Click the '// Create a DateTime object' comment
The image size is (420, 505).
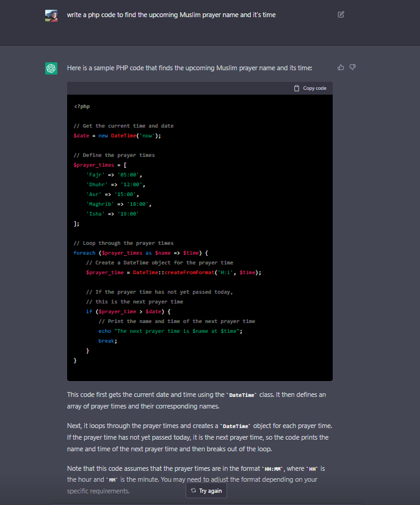click(x=159, y=263)
